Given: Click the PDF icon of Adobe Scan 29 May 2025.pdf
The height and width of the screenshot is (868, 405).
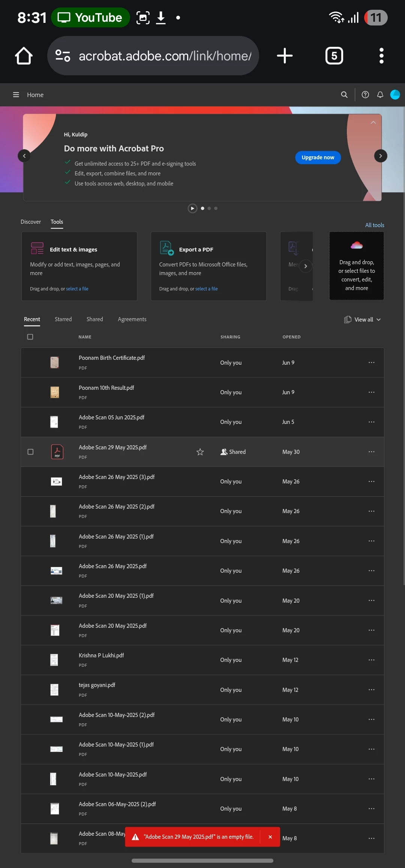Looking at the screenshot, I should coord(57,452).
